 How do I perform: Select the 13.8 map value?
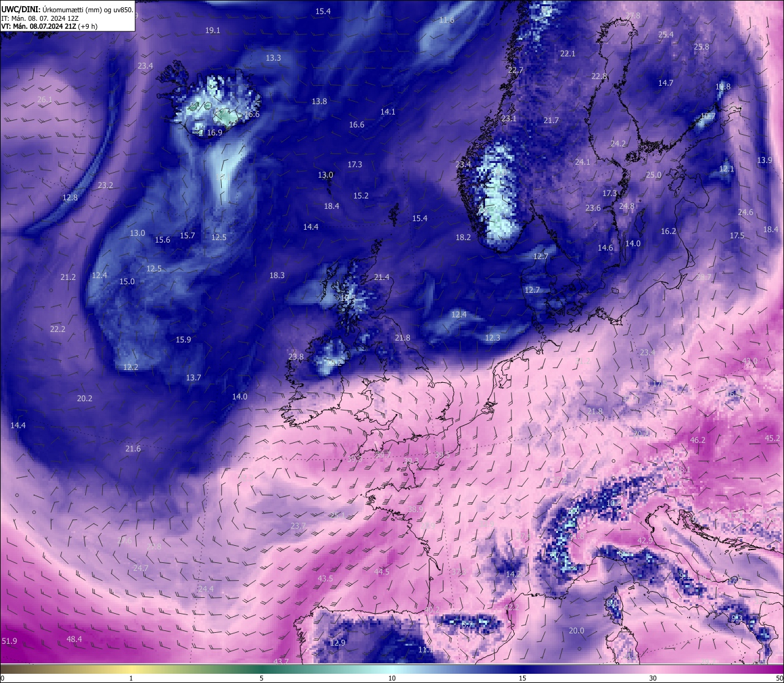click(319, 101)
